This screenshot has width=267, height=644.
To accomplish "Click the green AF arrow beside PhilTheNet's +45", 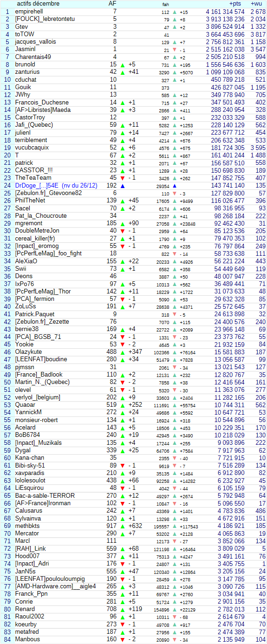I will tap(123, 201).
